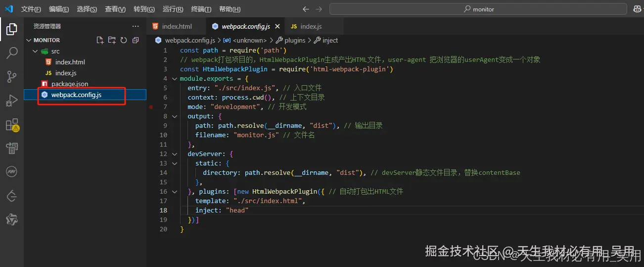The image size is (644, 267).
Task: Go forward with the right arrow
Action: 319,9
